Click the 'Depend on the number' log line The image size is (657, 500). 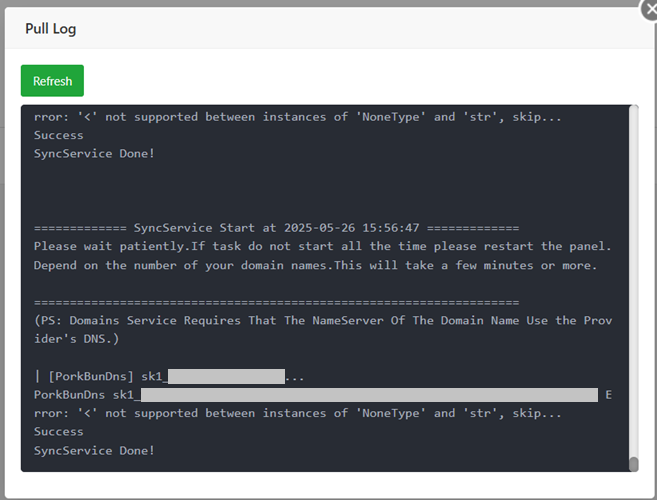[315, 265]
